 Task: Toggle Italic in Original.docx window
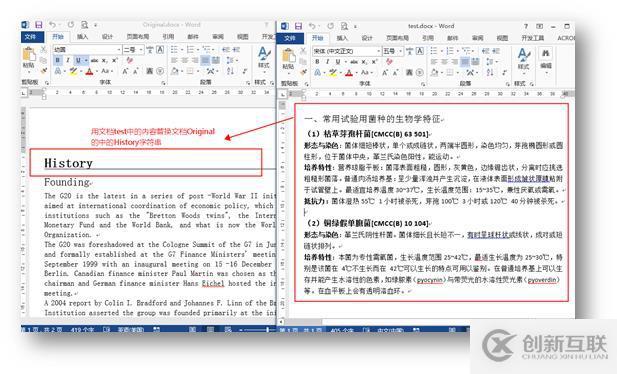[68, 60]
